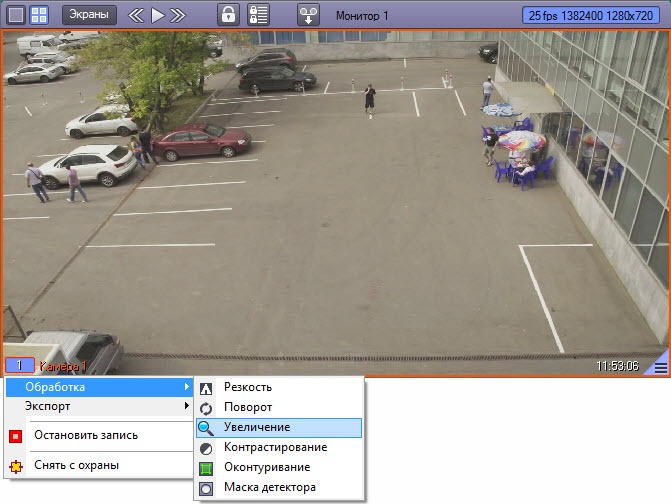Start screen cycling with the play arrow
The image size is (671, 504).
[x=158, y=16]
